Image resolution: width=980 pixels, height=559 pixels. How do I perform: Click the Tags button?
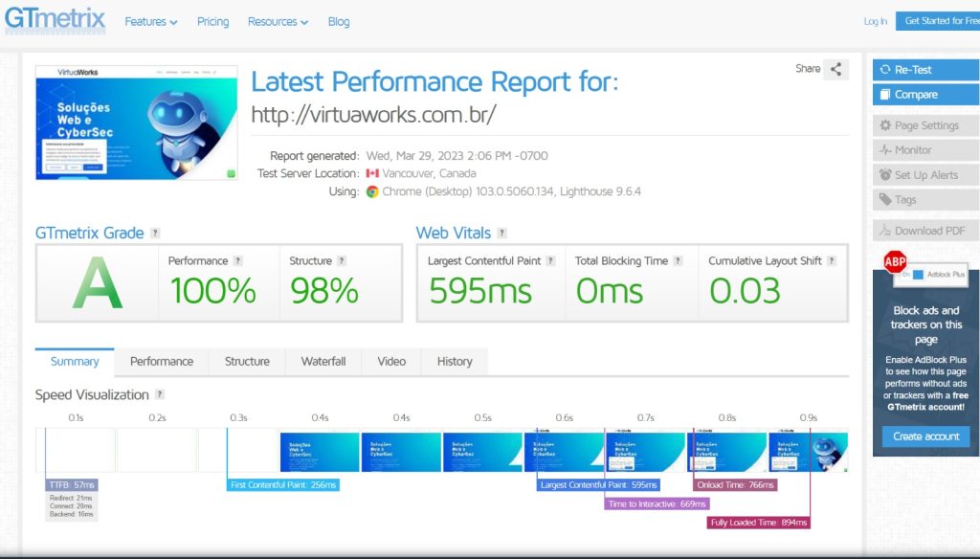(x=925, y=199)
